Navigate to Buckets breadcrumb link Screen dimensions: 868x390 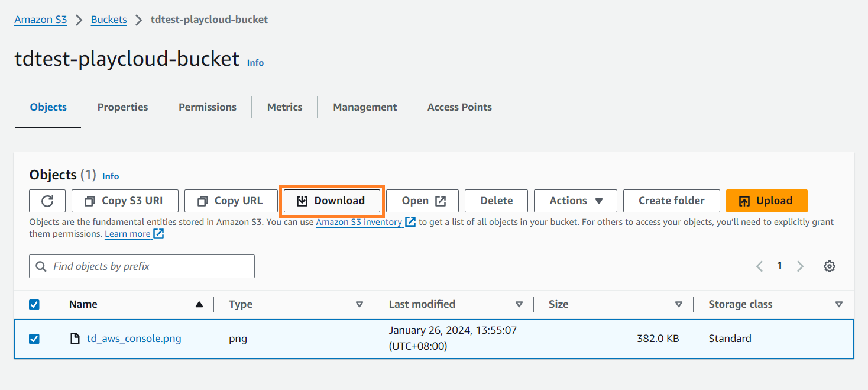[x=109, y=20]
